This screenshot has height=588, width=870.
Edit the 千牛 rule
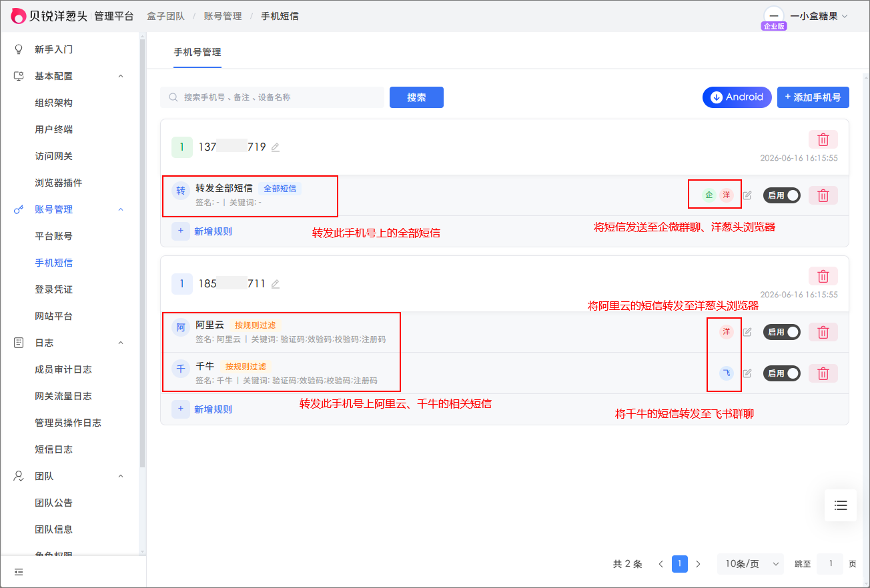coord(747,373)
